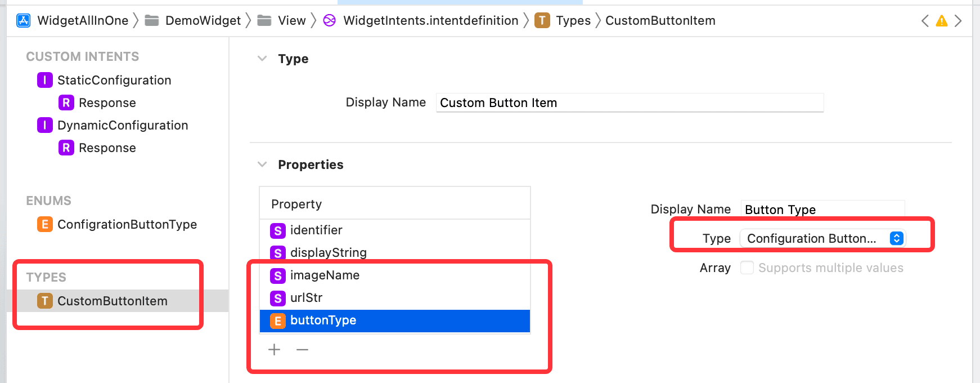This screenshot has width=980, height=383.
Task: Add a new property with plus icon
Action: coord(274,350)
